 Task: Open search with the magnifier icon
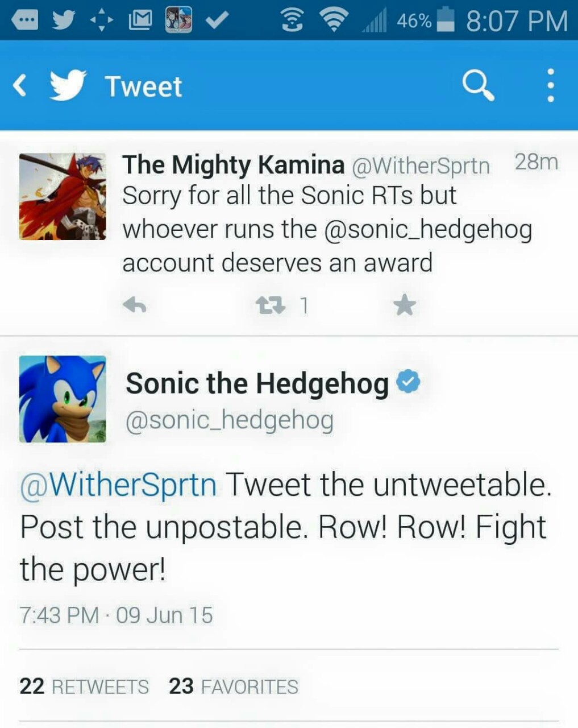click(x=478, y=86)
